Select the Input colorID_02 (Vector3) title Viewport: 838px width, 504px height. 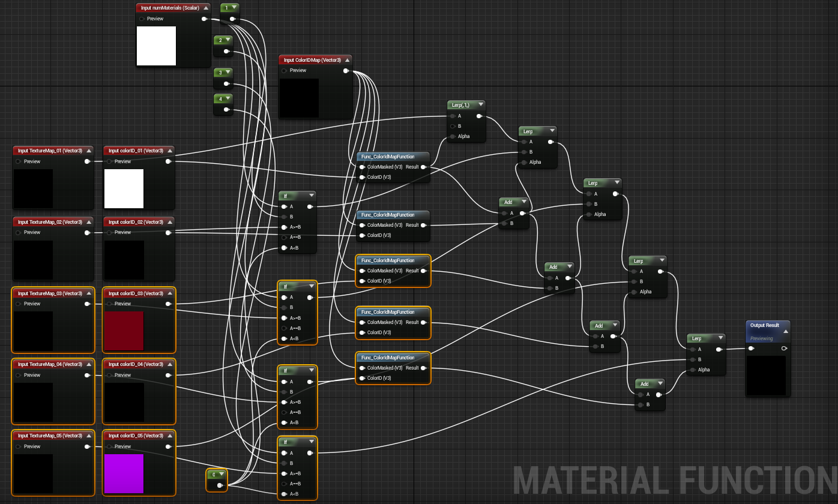click(x=136, y=222)
